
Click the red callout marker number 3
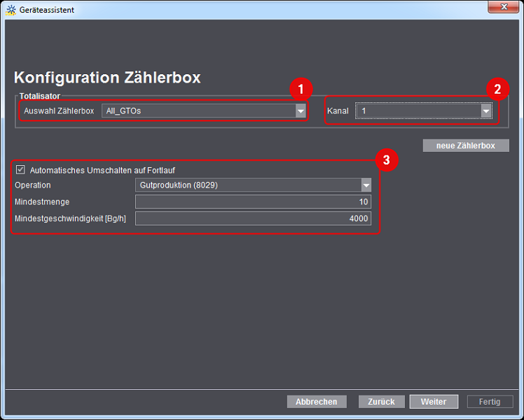point(386,160)
